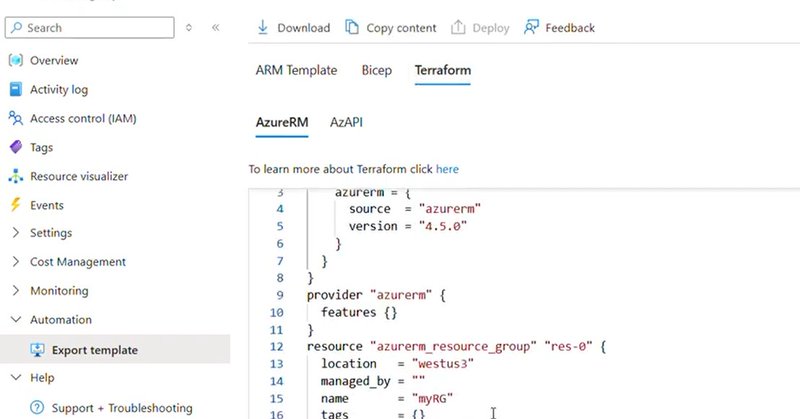
Task: Click the Download arrow icon
Action: point(263,28)
